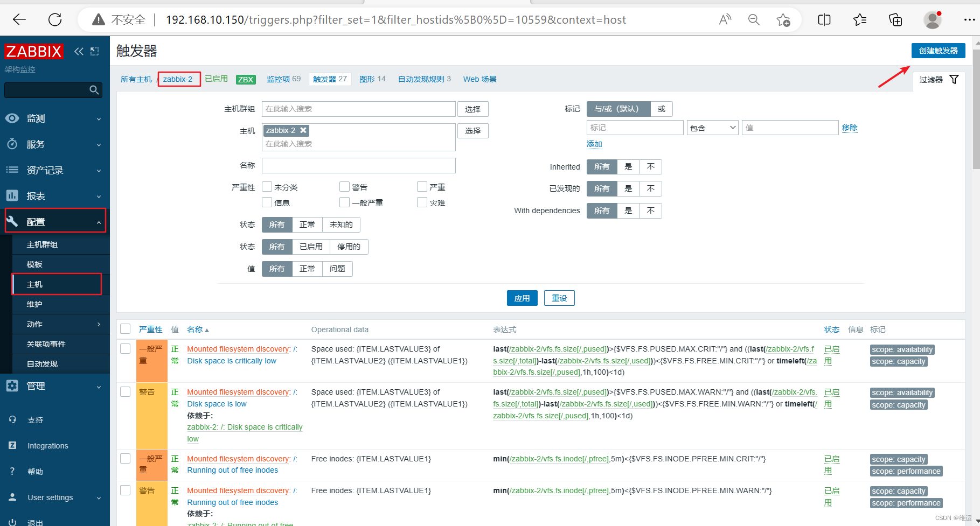980x526 pixels.
Task: Open the read aloud icon
Action: pyautogui.click(x=725, y=20)
